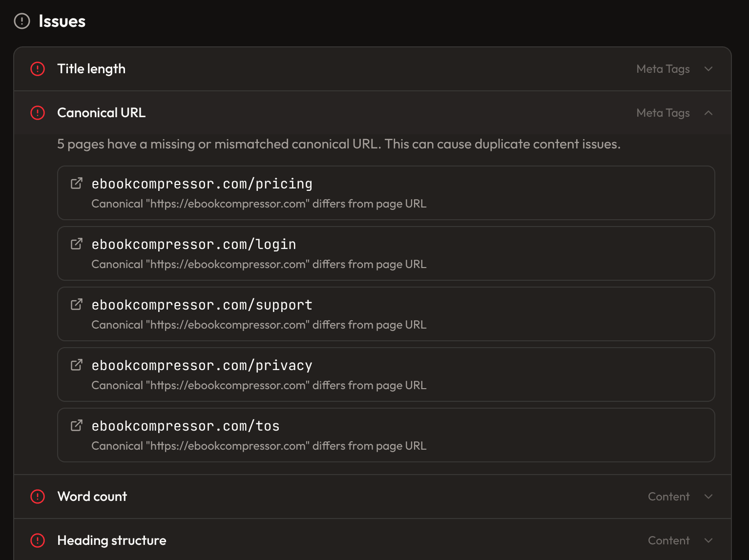This screenshot has height=560, width=749.
Task: Click the alert icon beside Title length
Action: coord(37,69)
